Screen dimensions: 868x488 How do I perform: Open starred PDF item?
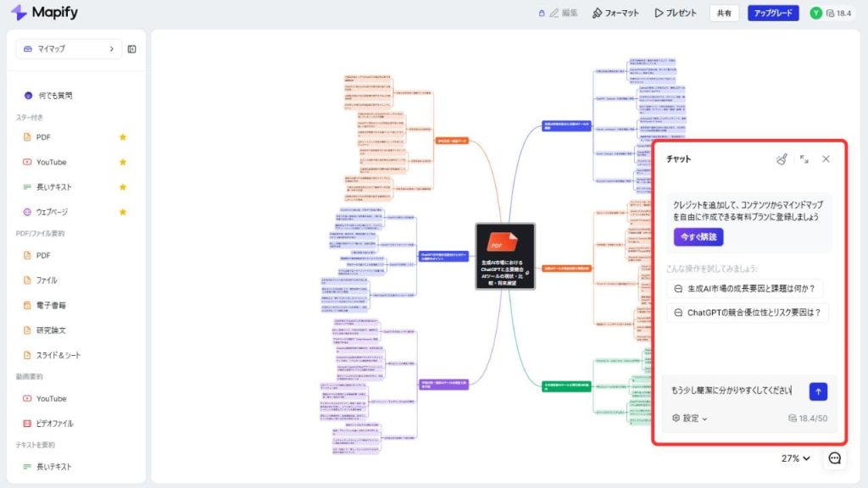pos(43,137)
